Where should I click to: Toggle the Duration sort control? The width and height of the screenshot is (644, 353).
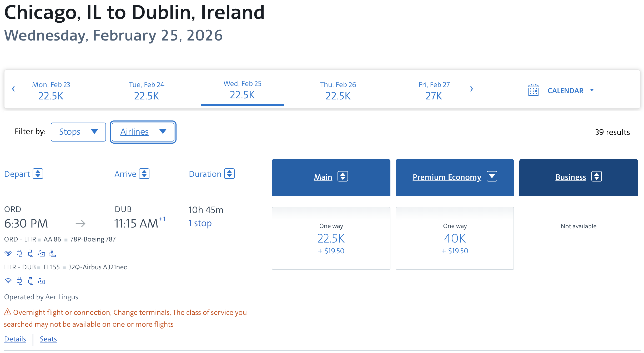[229, 174]
